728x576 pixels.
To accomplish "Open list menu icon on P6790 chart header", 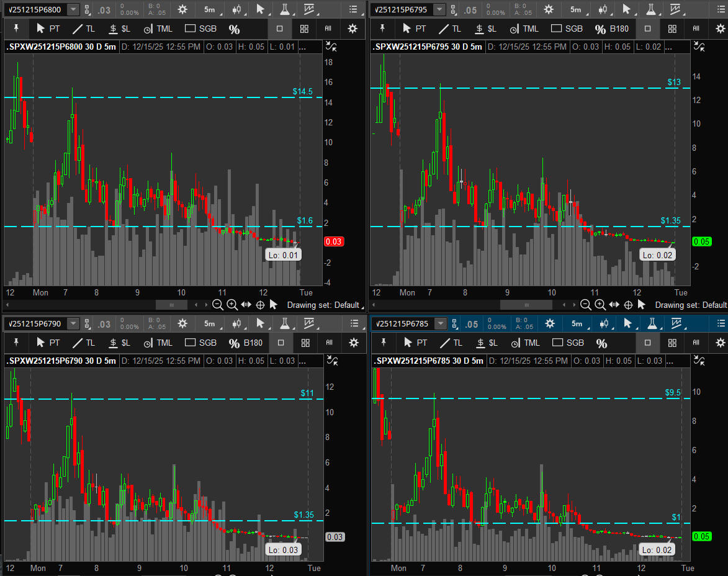I will [x=354, y=323].
